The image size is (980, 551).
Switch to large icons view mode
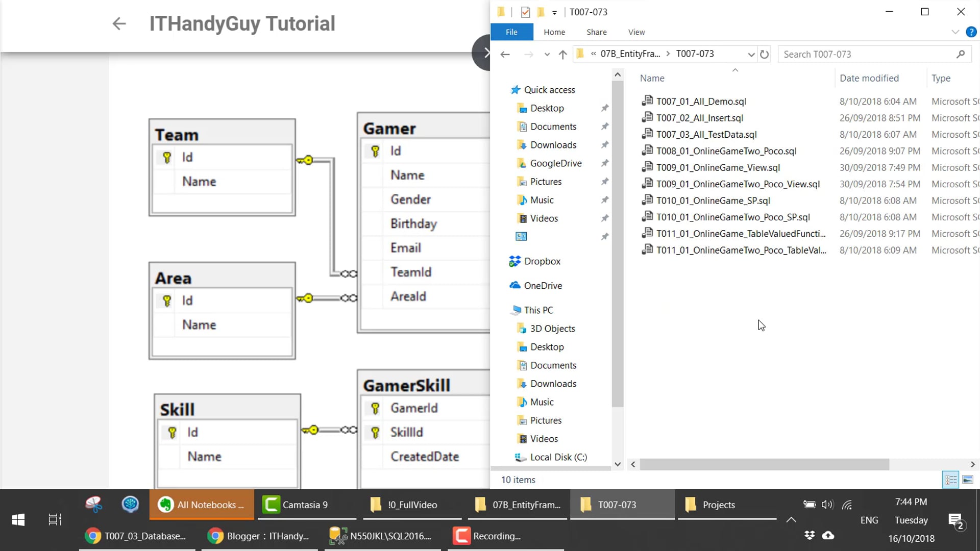(967, 480)
